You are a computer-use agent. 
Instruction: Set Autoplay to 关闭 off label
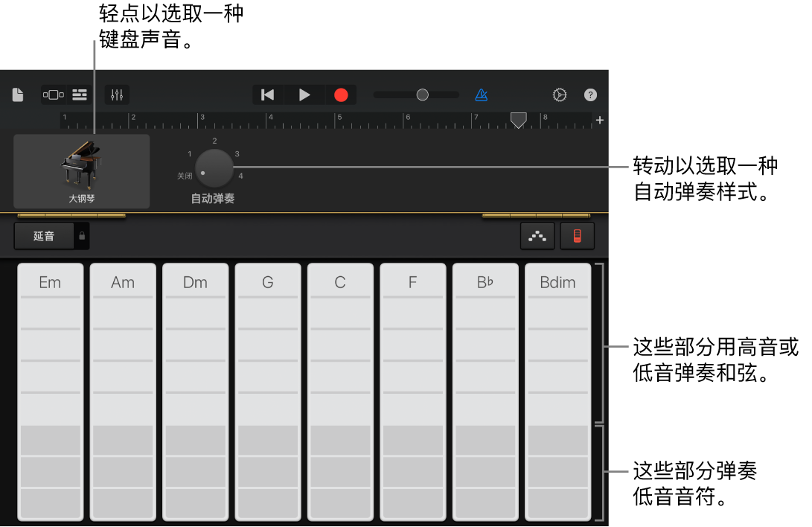pyautogui.click(x=185, y=176)
